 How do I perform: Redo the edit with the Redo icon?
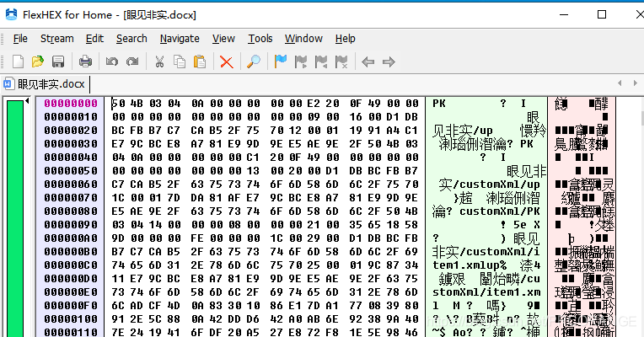[x=132, y=62]
